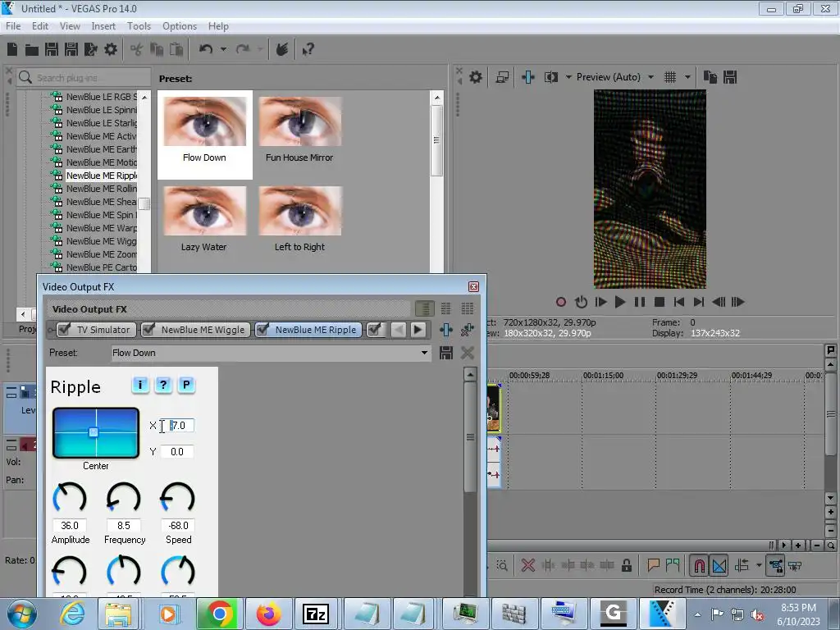Open the File menu

point(13,26)
